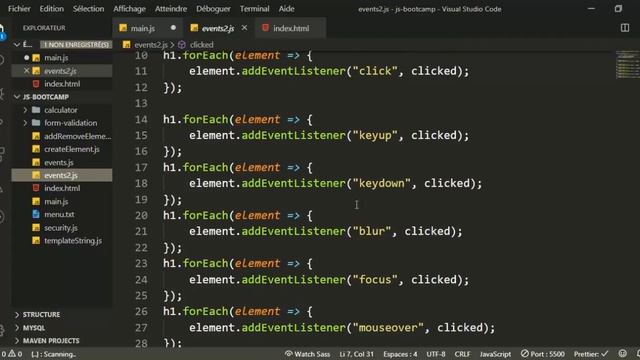The image size is (640, 360).
Task: Change line ending via CRLF item
Action: tap(462, 354)
